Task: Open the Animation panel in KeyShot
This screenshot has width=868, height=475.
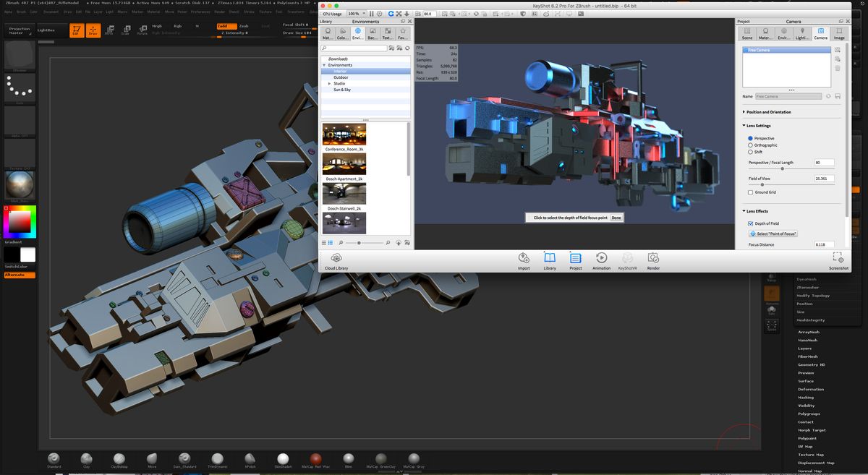Action: coord(600,260)
